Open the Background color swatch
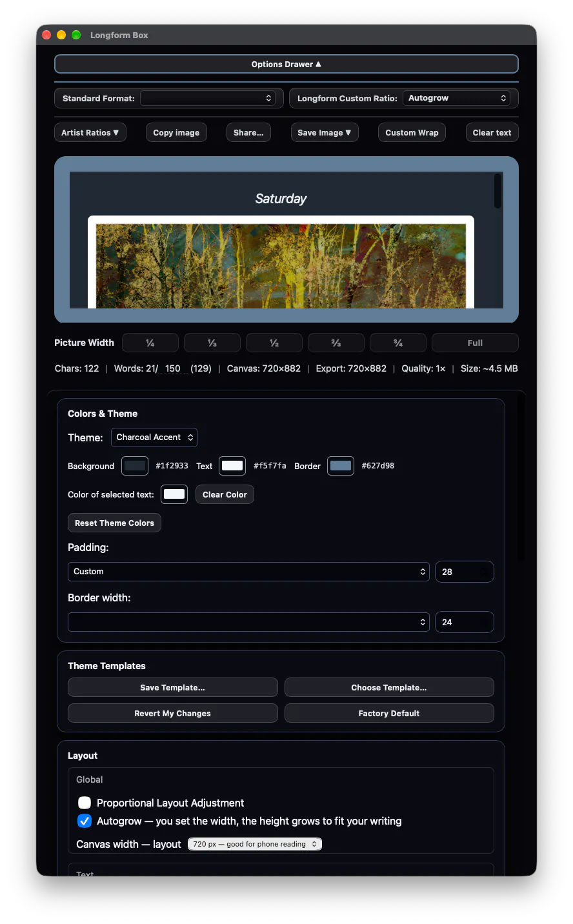Viewport: 573px width, 924px height. tap(135, 466)
